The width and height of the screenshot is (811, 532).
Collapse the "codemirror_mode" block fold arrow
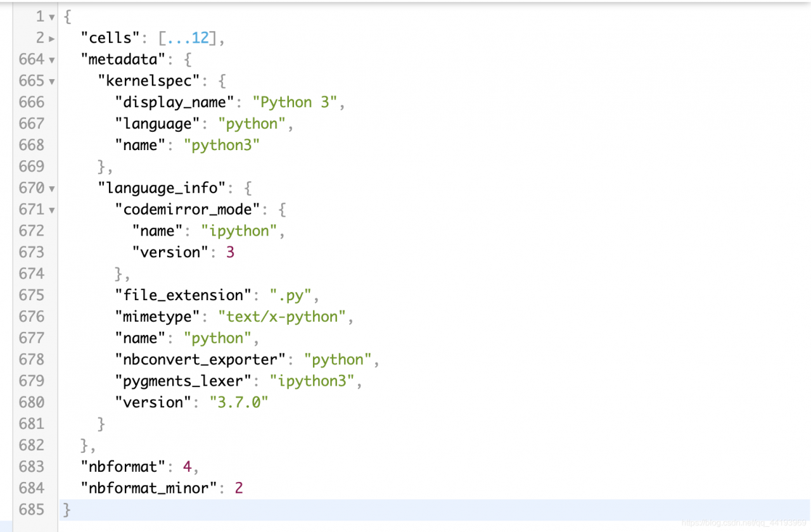[x=52, y=210]
